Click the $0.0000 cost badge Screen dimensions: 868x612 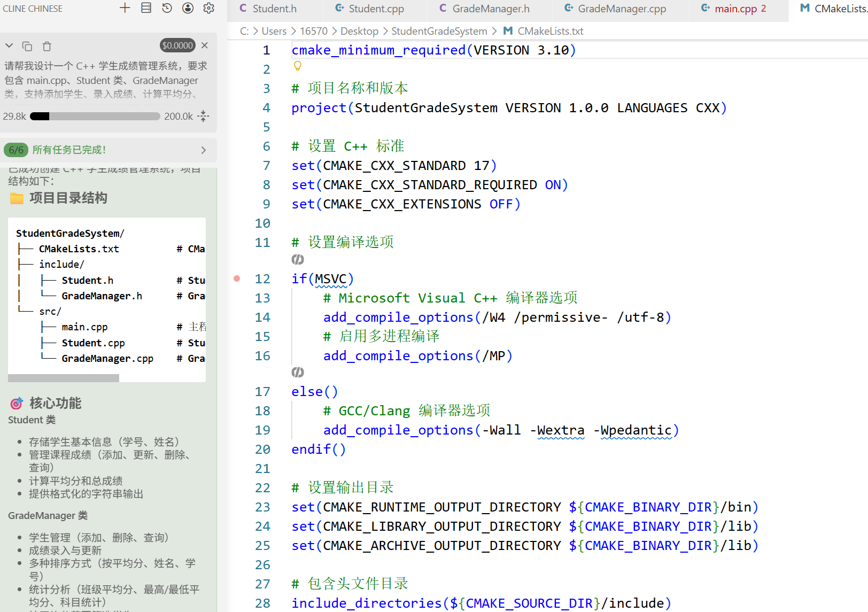point(177,45)
